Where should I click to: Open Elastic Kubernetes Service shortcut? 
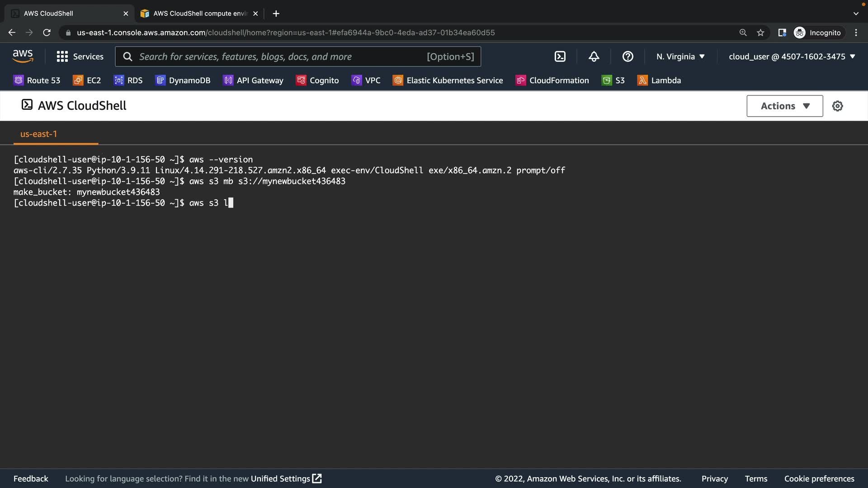click(x=448, y=80)
